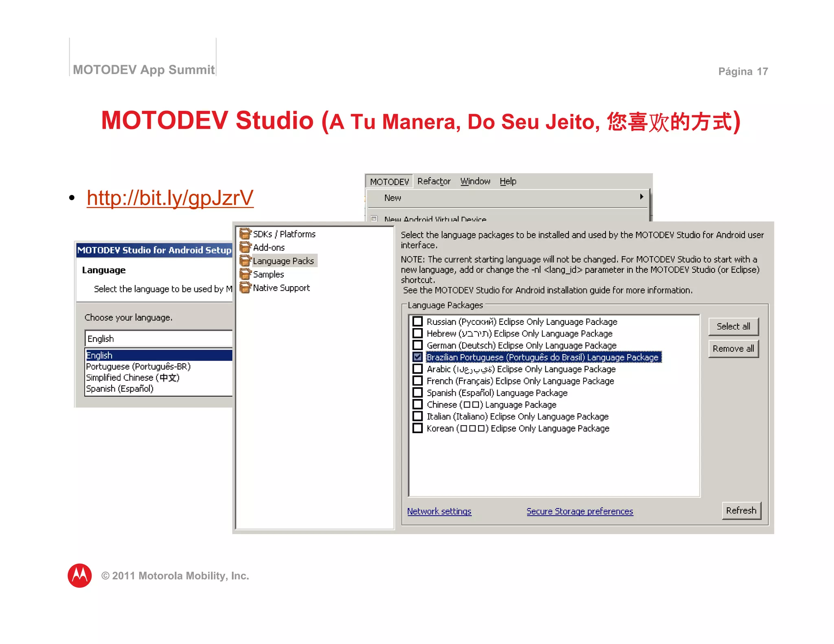Check French (Français) Eclipse Only Language Package
Image resolution: width=834 pixels, height=644 pixels.
(x=417, y=381)
